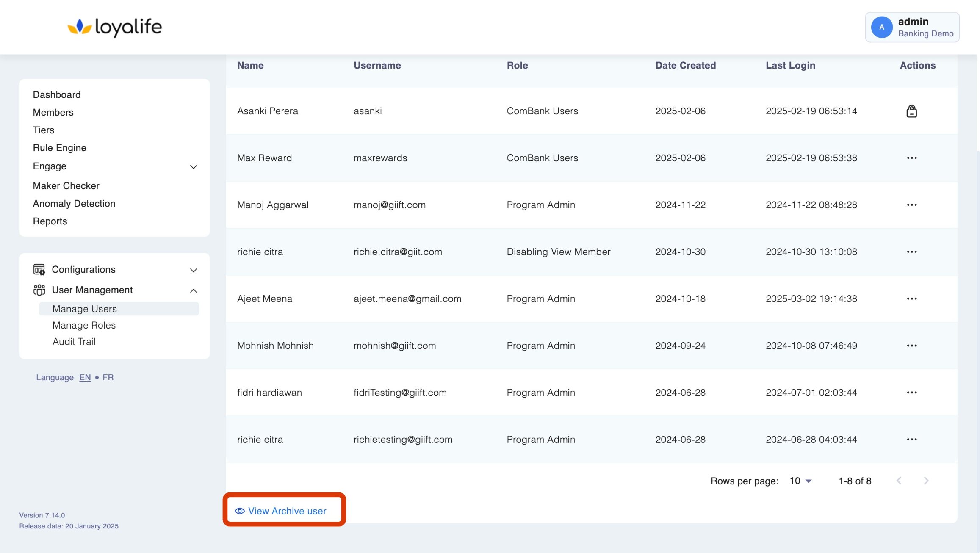
Task: Open three-dot menu for Manoj Aggarwal
Action: [x=911, y=205]
